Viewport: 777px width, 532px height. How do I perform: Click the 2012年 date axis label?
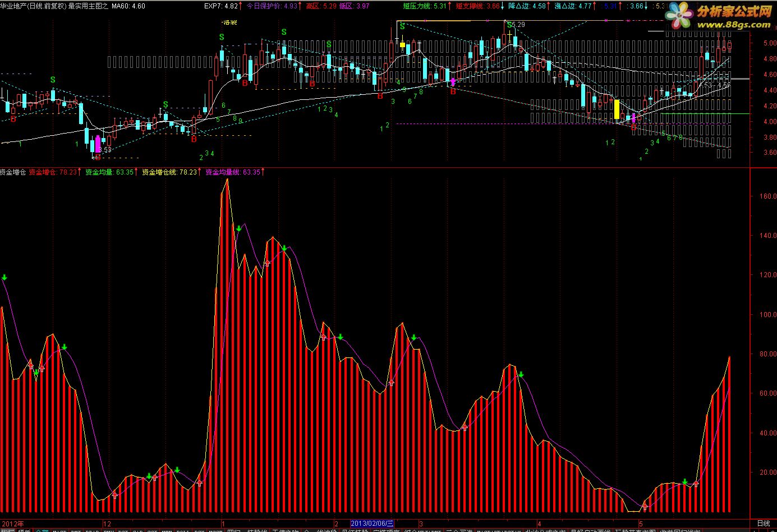[x=12, y=524]
